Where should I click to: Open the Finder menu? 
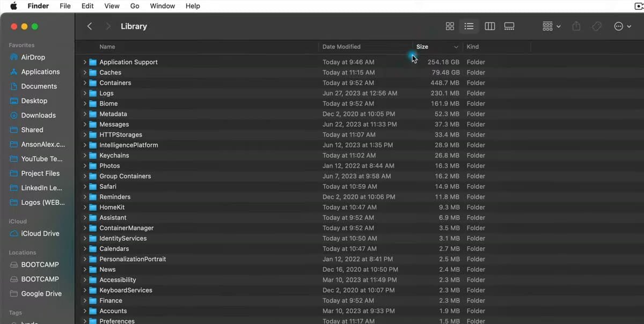click(x=38, y=6)
